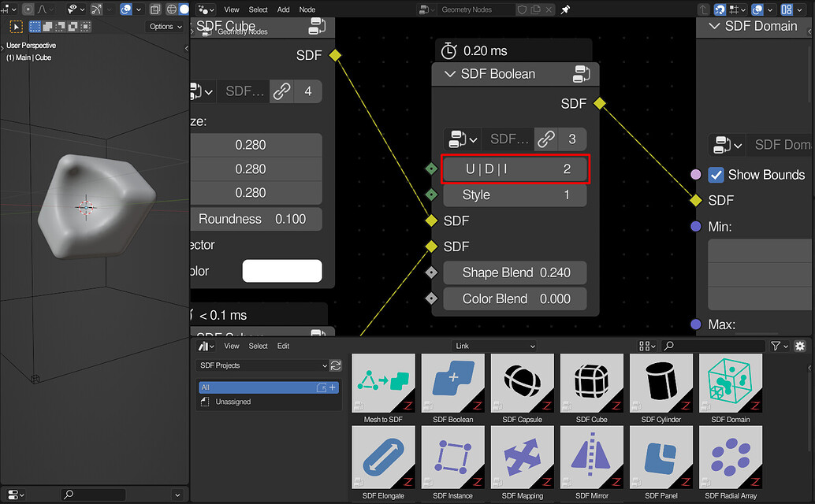Select the SDF Capsule asset

click(x=522, y=389)
